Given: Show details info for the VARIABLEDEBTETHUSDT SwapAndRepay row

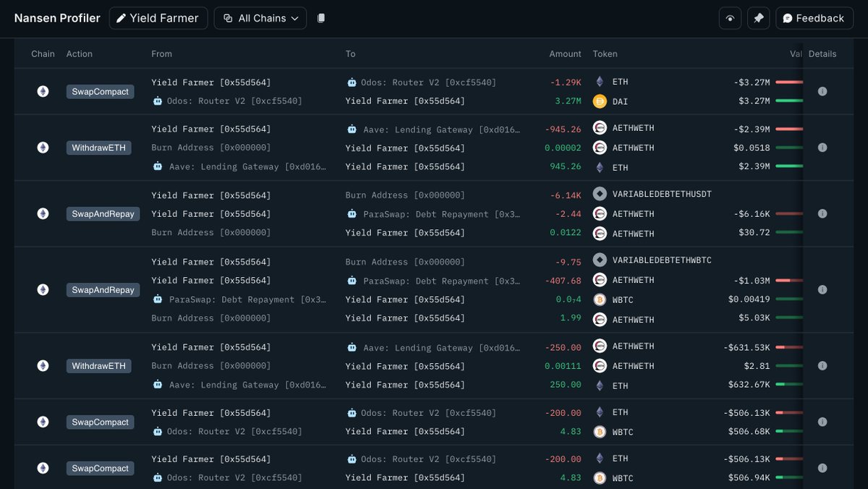Looking at the screenshot, I should click(822, 214).
